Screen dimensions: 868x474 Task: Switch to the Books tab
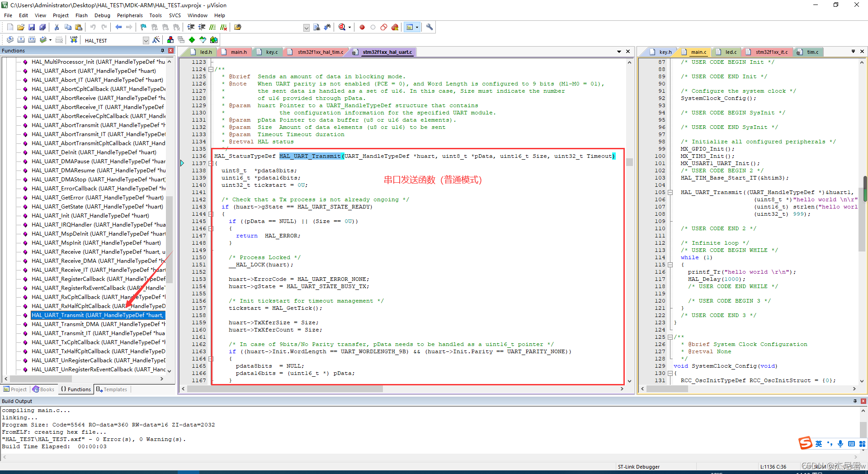[43, 389]
